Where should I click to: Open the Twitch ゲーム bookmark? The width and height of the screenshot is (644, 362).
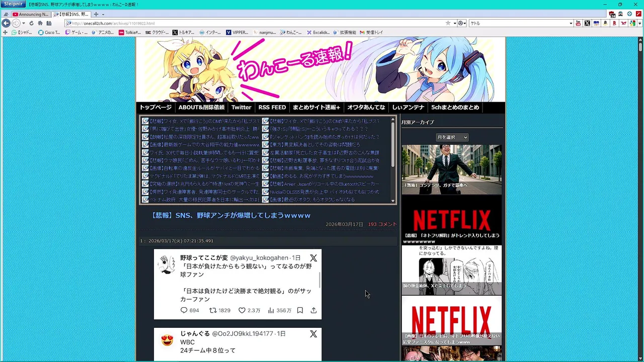pyautogui.click(x=76, y=32)
